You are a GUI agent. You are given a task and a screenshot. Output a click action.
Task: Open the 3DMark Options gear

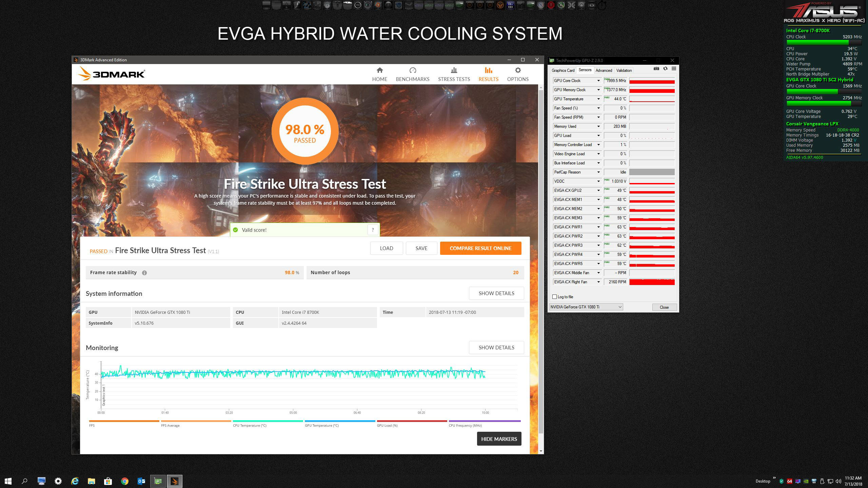(x=517, y=70)
